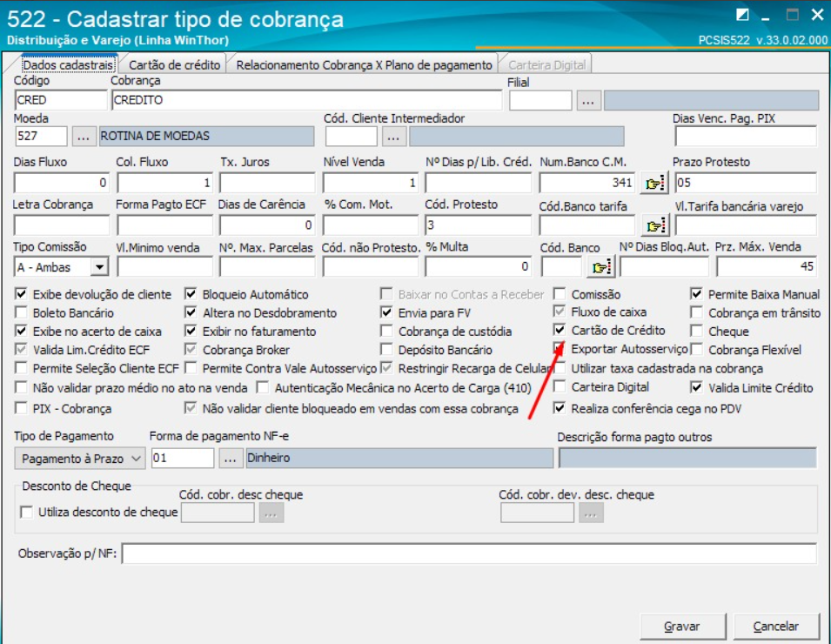Viewport: 831px width, 644px height.
Task: Open Forma de pagamento NF-e ellipsis button
Action: (230, 458)
